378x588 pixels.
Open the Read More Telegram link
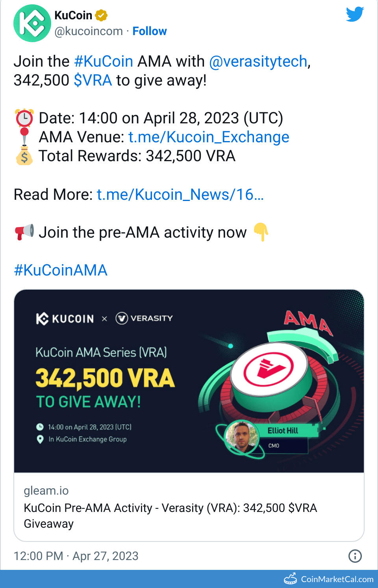click(x=180, y=194)
